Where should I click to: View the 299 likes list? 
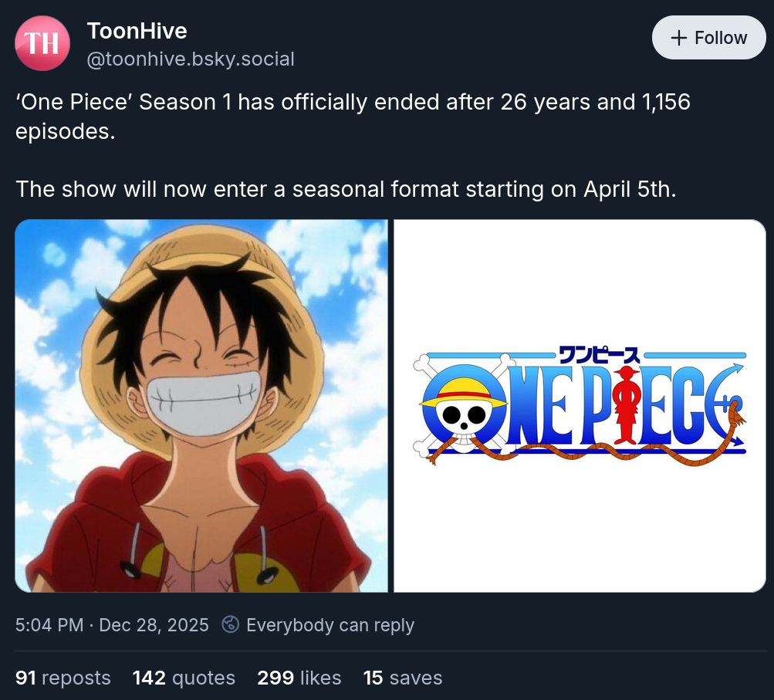tap(299, 678)
